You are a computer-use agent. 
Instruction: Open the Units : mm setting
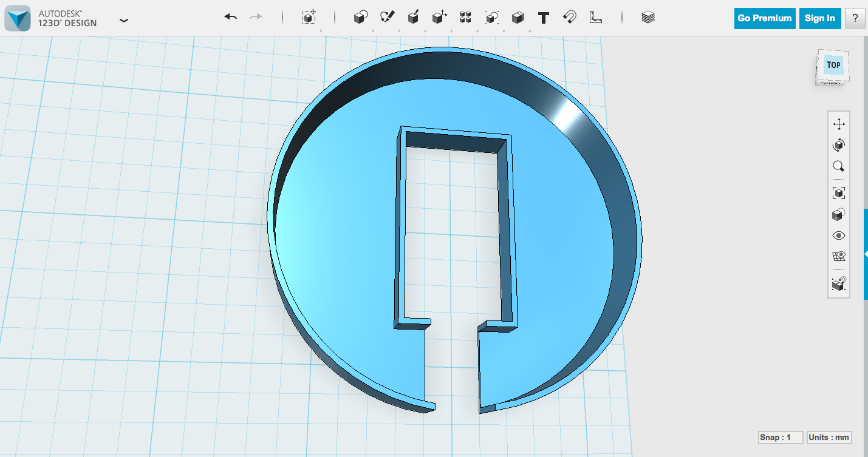coord(829,438)
